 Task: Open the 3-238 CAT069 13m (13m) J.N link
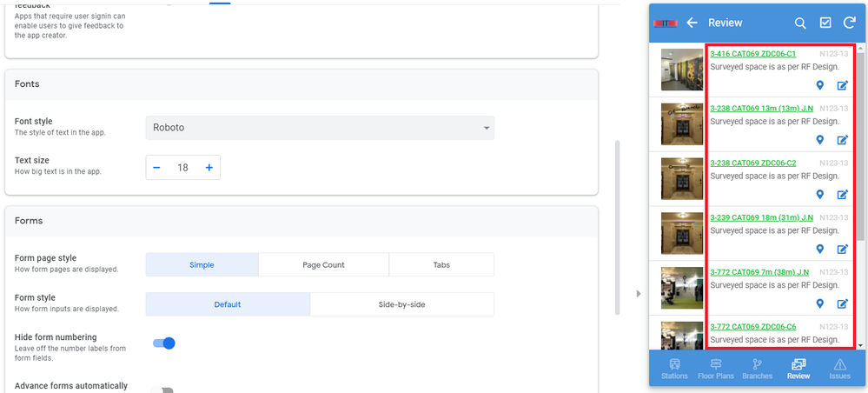pyautogui.click(x=762, y=108)
